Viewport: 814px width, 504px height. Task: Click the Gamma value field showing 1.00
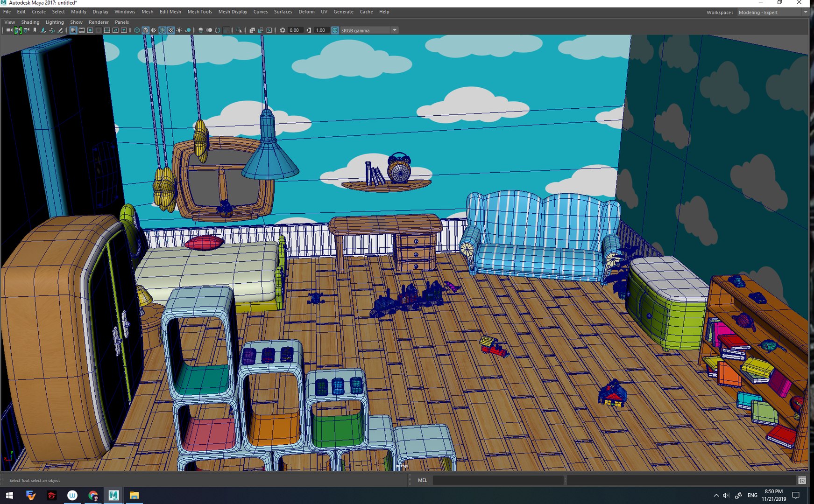321,30
